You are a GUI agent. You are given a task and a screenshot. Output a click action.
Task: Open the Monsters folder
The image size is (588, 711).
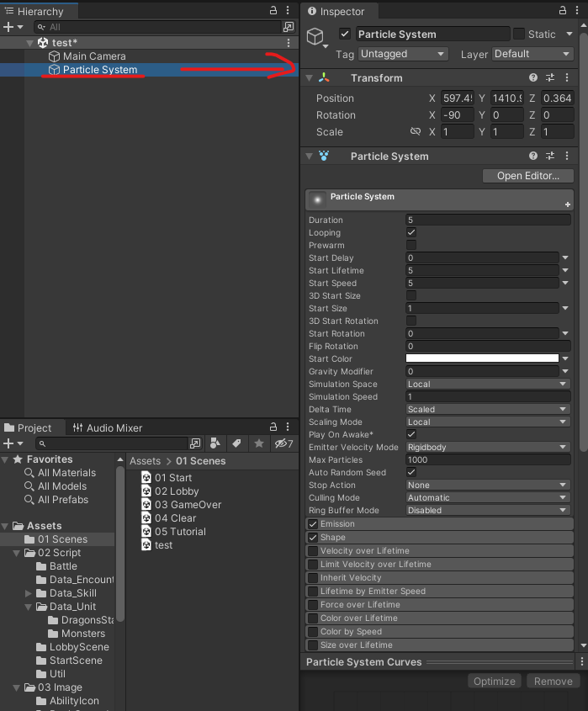pos(77,634)
